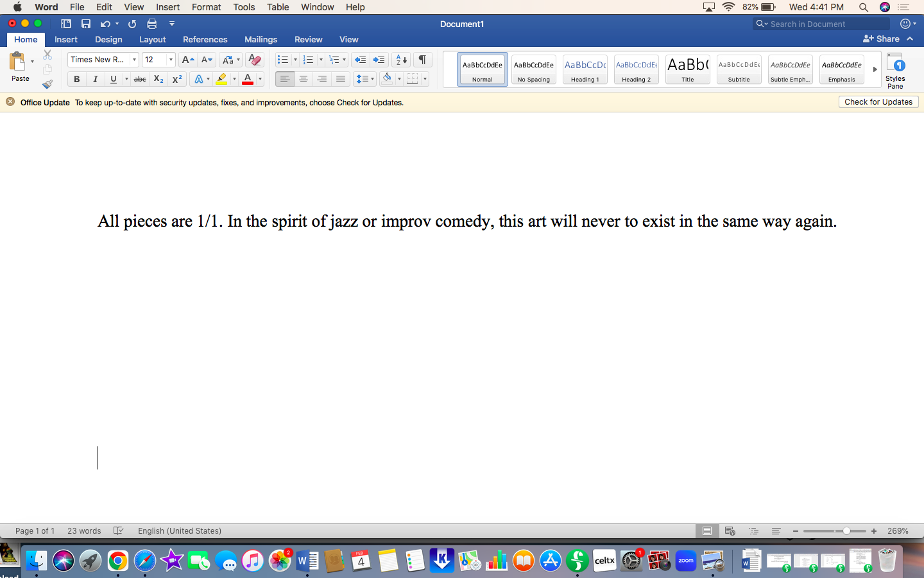924x578 pixels.
Task: Open the Mailings tab
Action: 261,39
